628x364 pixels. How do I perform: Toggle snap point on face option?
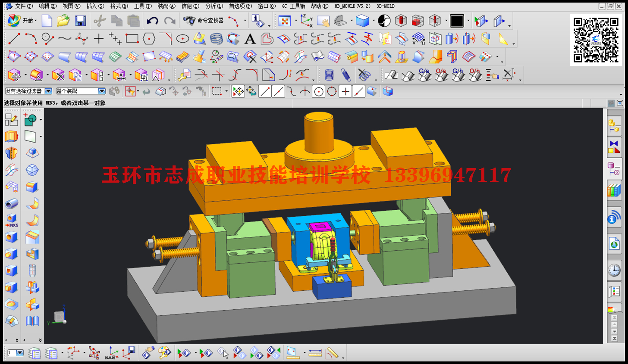[372, 91]
